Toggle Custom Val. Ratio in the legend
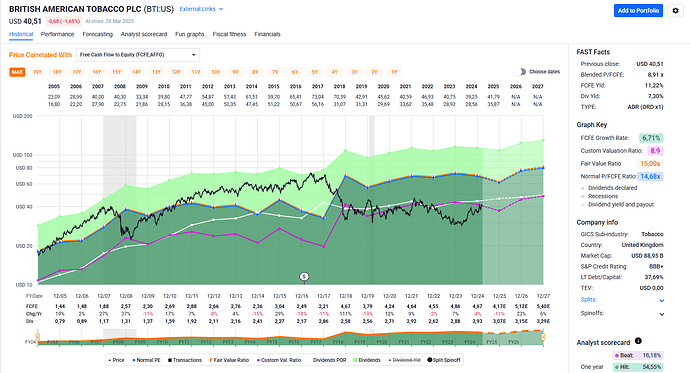This screenshot has width=690, height=373. [x=279, y=360]
